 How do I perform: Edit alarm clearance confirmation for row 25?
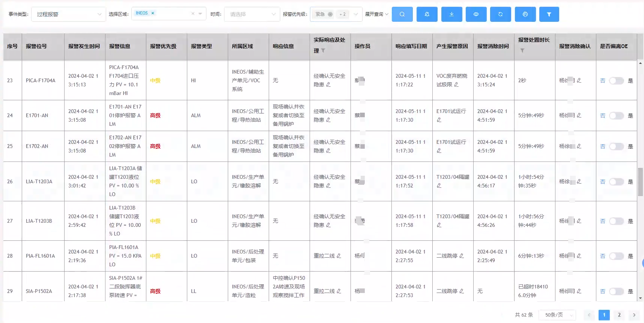click(579, 146)
